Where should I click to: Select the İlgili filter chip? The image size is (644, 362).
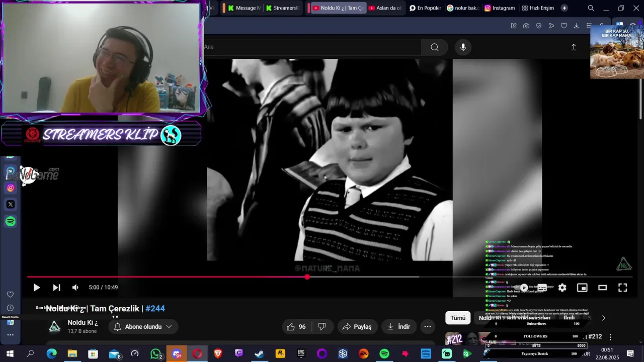click(x=569, y=318)
